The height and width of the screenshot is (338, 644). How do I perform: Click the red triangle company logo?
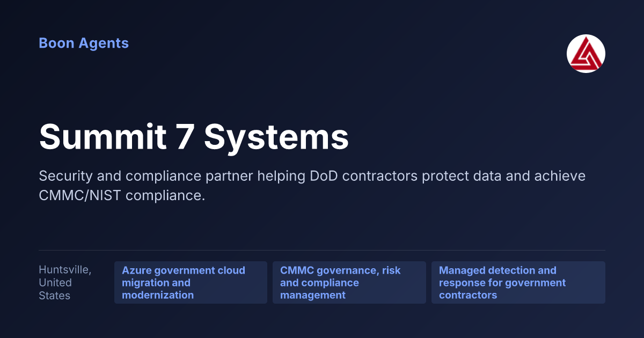586,54
